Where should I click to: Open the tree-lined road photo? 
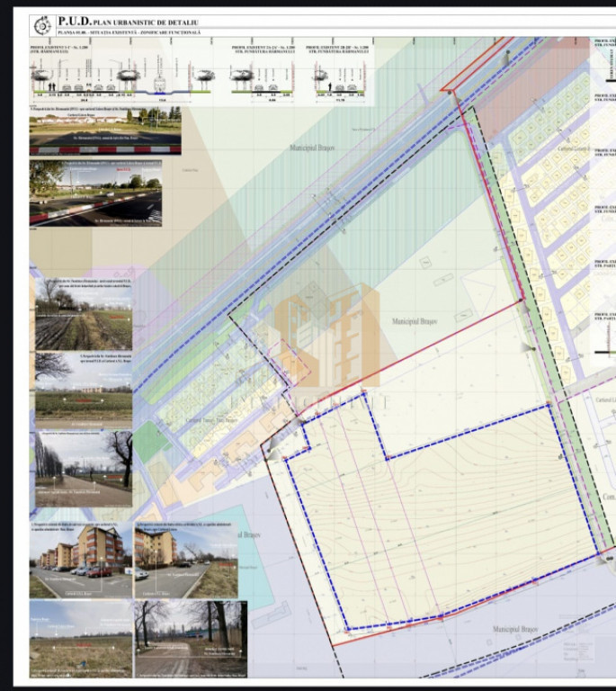pyautogui.click(x=84, y=468)
